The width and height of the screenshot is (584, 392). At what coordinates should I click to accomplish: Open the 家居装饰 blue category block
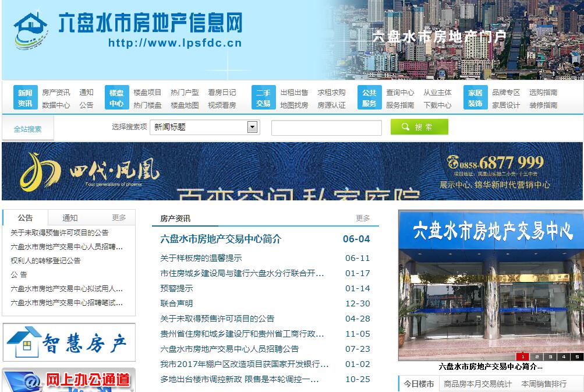(475, 98)
